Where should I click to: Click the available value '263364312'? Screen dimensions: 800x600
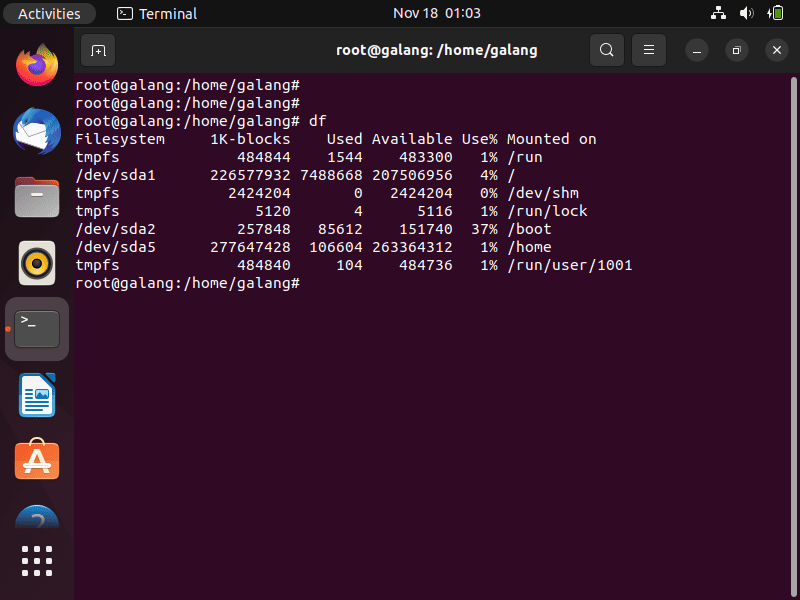point(412,247)
